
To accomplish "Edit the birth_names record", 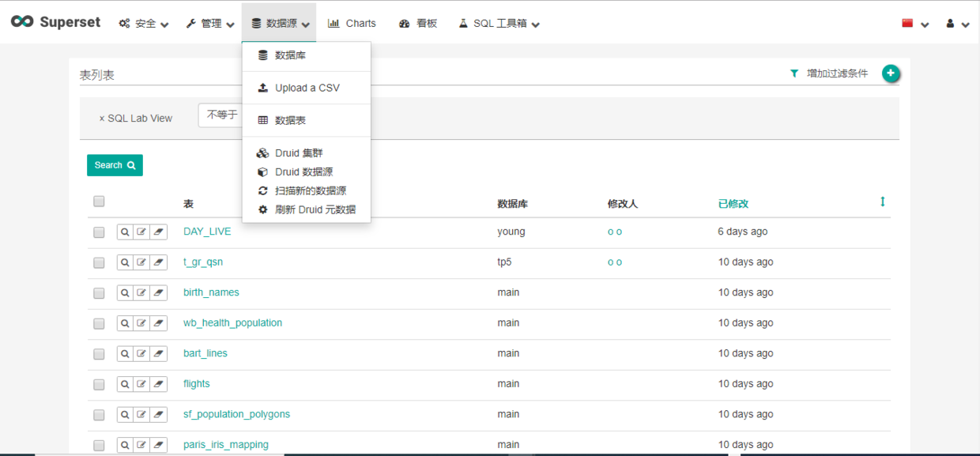I will pyautogui.click(x=141, y=292).
